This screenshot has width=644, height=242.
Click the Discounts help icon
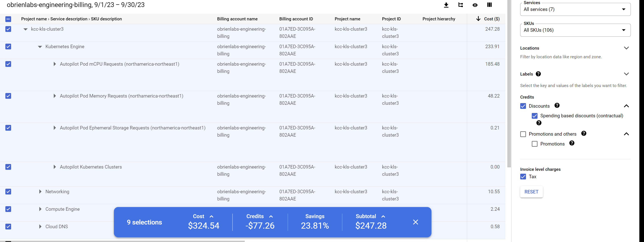tap(557, 106)
